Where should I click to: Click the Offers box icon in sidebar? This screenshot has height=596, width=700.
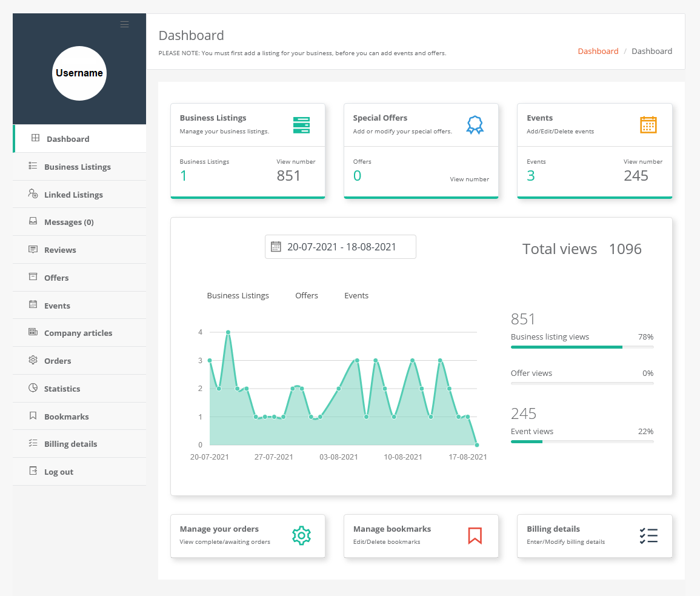click(33, 276)
